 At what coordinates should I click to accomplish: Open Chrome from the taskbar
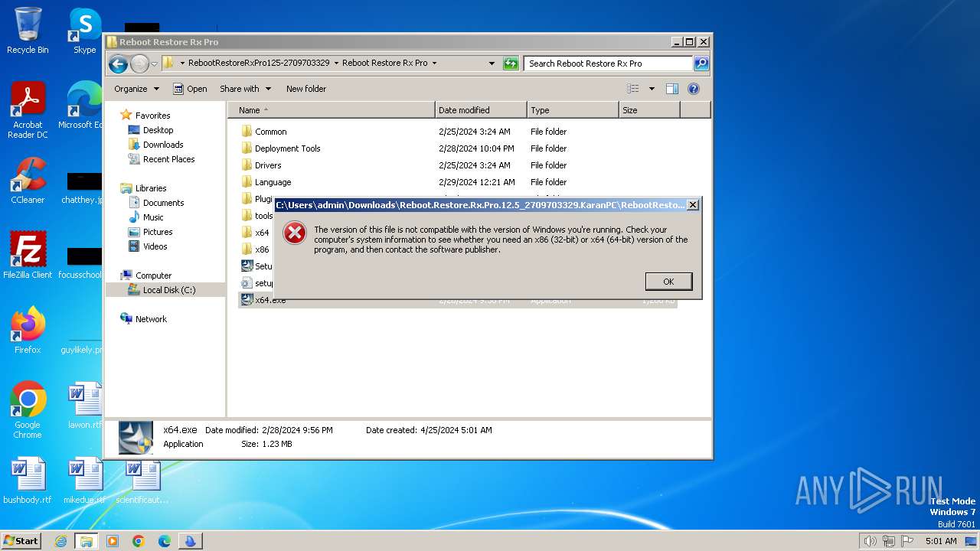[x=139, y=541]
